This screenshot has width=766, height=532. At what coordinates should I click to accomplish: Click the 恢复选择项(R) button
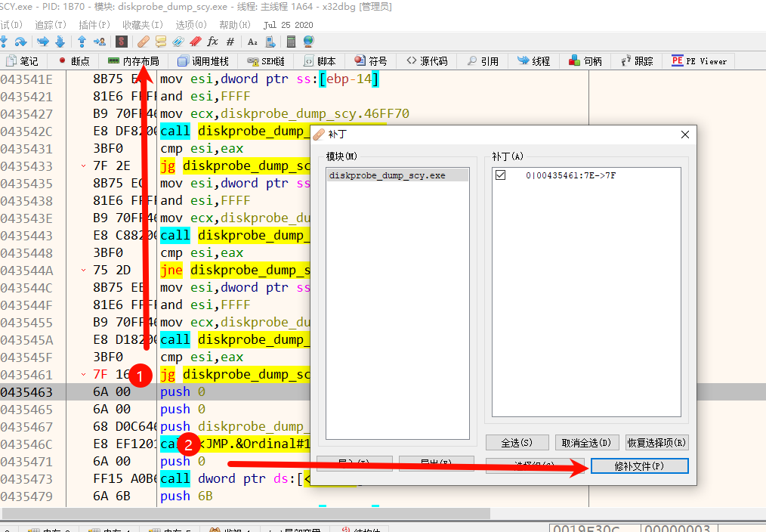657,443
